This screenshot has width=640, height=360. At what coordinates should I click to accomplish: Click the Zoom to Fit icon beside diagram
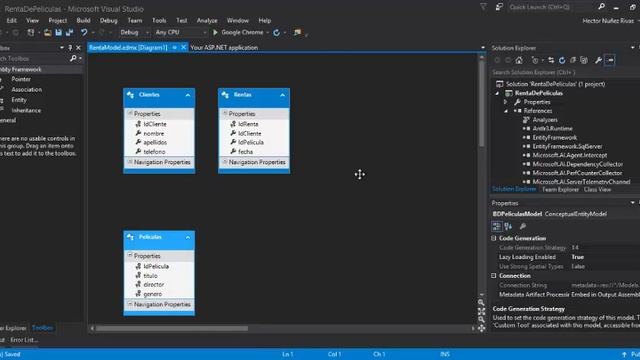[x=481, y=311]
